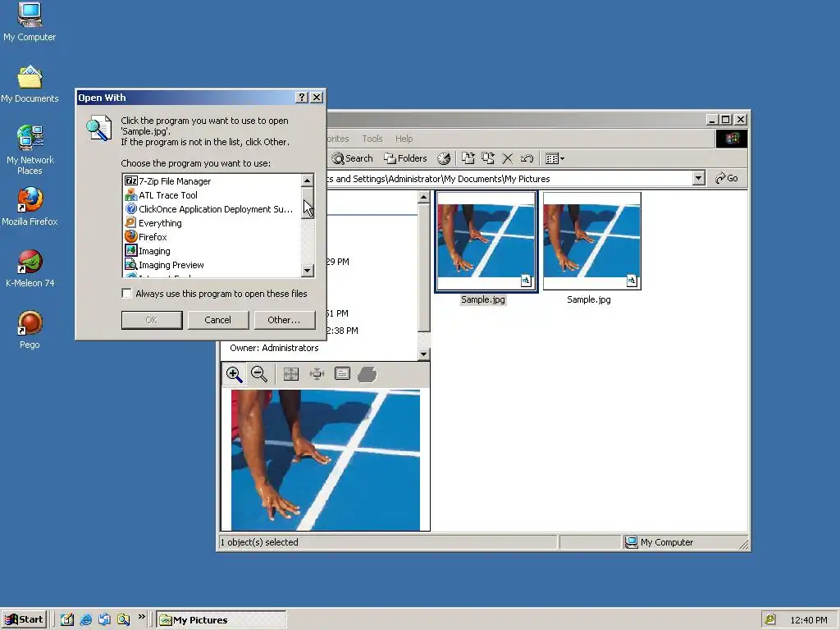
Task: Select the second Sample.jpg thumbnail
Action: (x=592, y=241)
